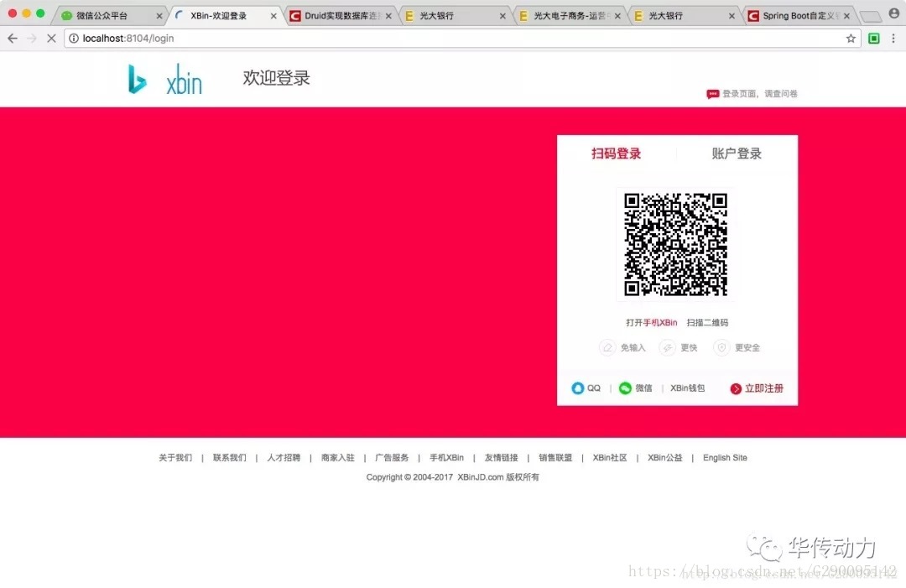Open the 手机XBin footer link

click(446, 457)
